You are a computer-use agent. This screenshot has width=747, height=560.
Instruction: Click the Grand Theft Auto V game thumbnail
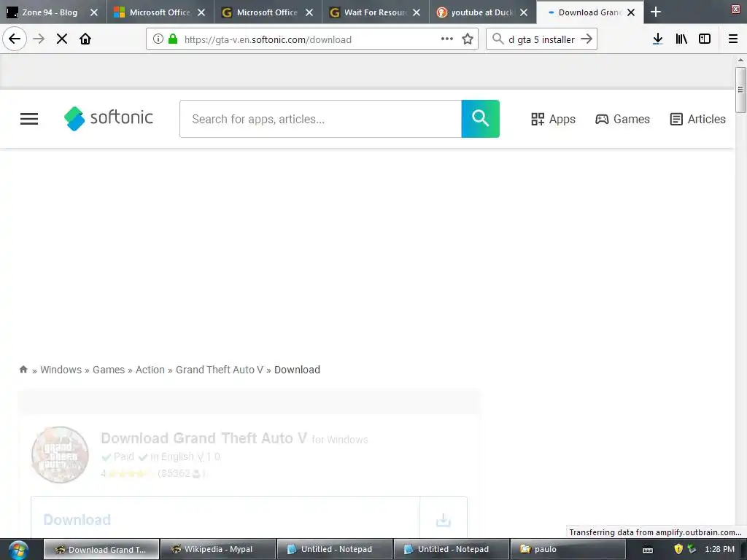point(60,455)
